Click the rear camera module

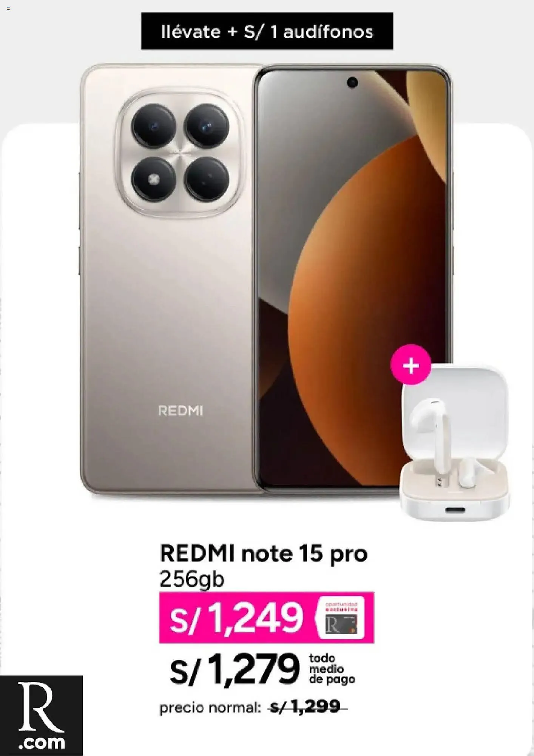(180, 153)
